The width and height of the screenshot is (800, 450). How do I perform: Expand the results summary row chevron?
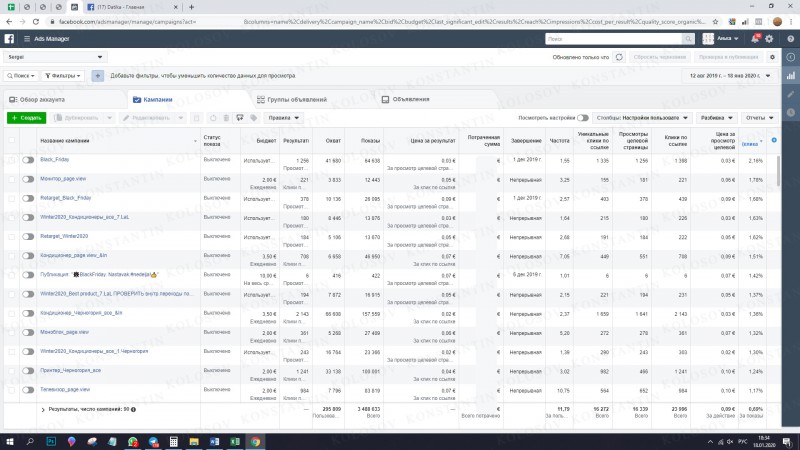coord(43,410)
